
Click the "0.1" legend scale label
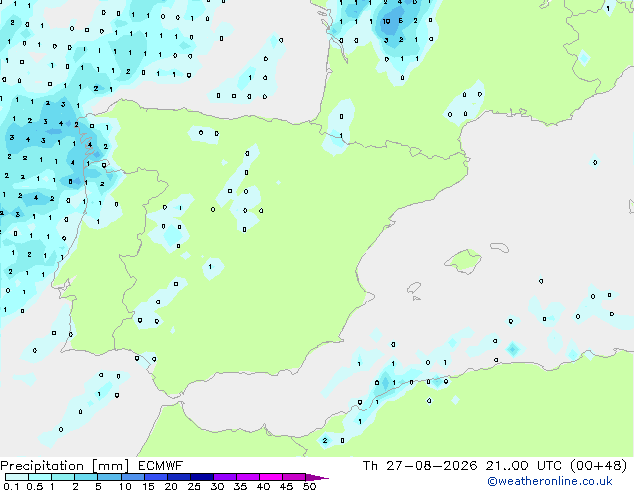point(12,486)
